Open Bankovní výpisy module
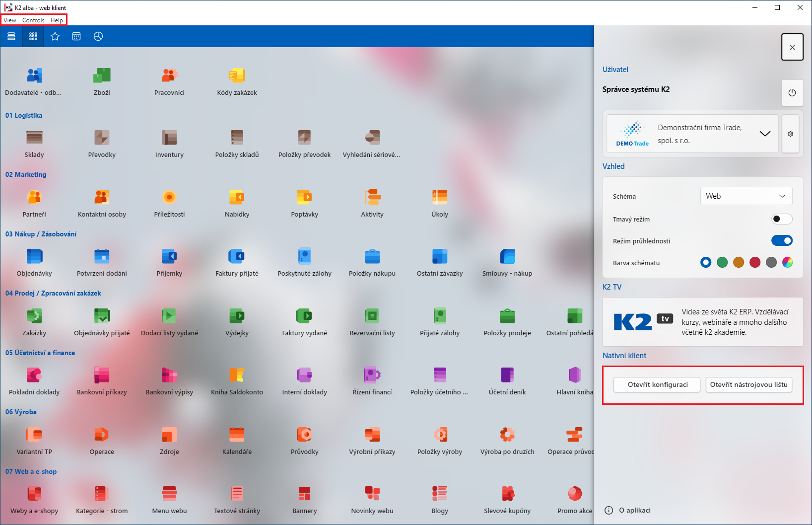812x525 pixels. (x=169, y=375)
